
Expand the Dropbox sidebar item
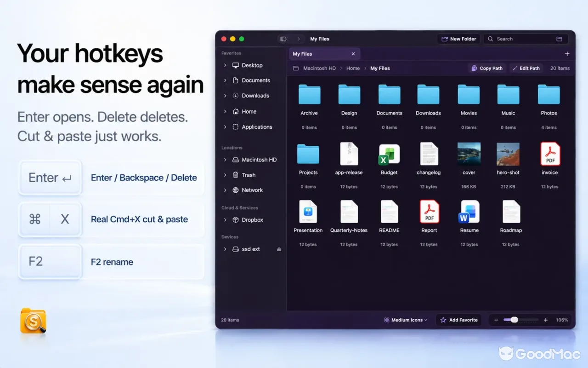[225, 220]
